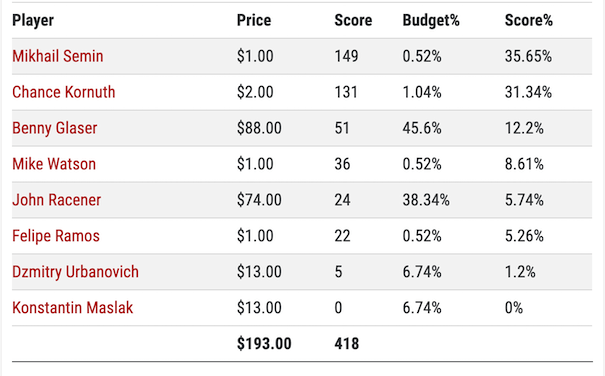Open Mikhail Semin player link
Viewport: 605px width, 376px height.
pyautogui.click(x=57, y=56)
